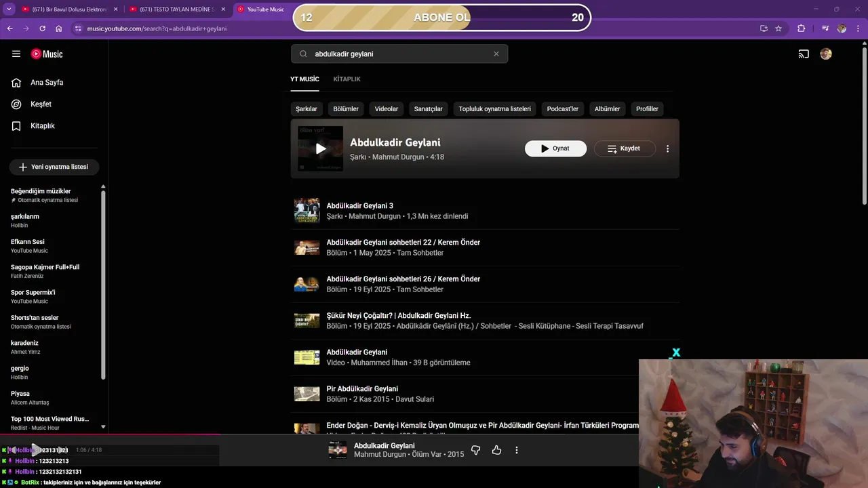The width and height of the screenshot is (868, 488).
Task: Reload the page in the browser
Action: coord(42,28)
